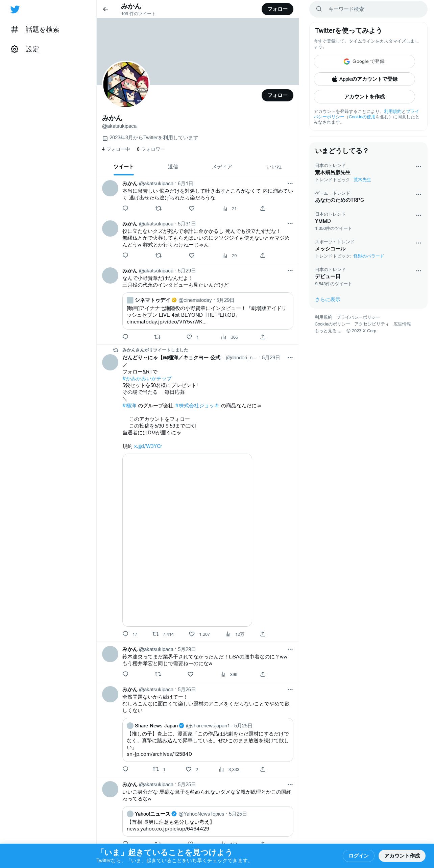Share the だんどり～にゃ giveaway tweet

pyautogui.click(x=263, y=634)
